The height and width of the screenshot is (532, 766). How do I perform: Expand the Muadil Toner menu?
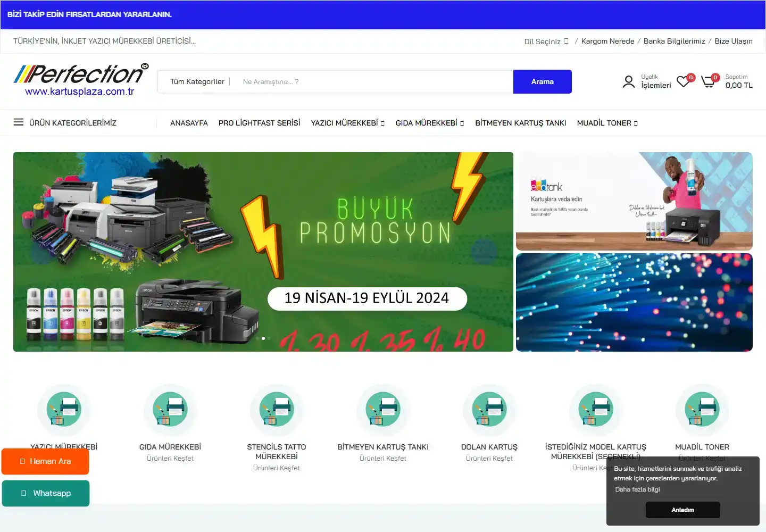click(607, 123)
